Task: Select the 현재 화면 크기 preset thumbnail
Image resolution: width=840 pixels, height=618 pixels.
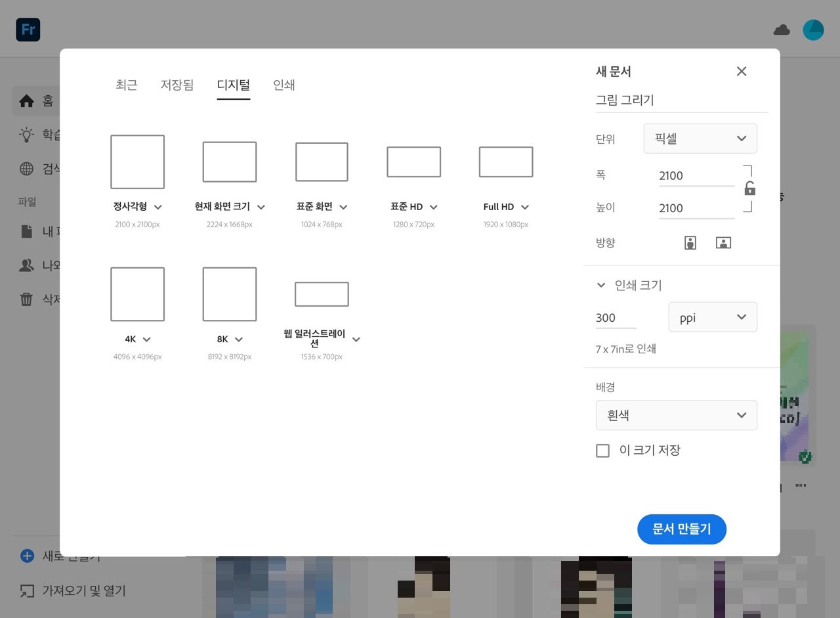Action: point(230,162)
